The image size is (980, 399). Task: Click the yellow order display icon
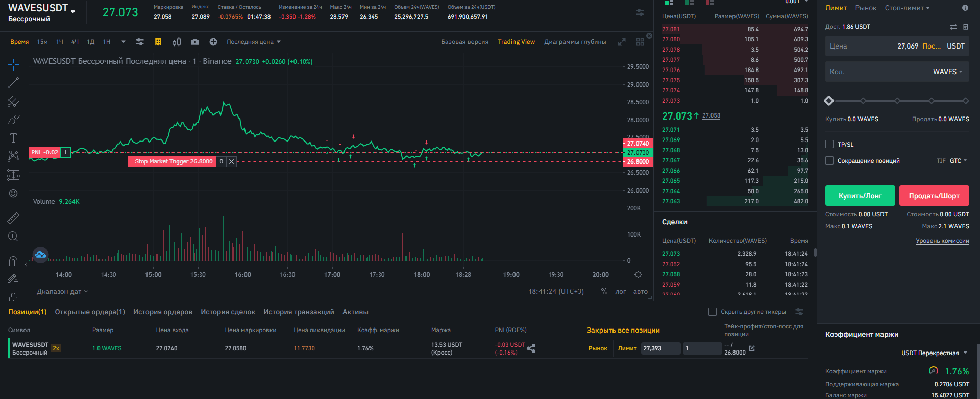click(x=158, y=42)
